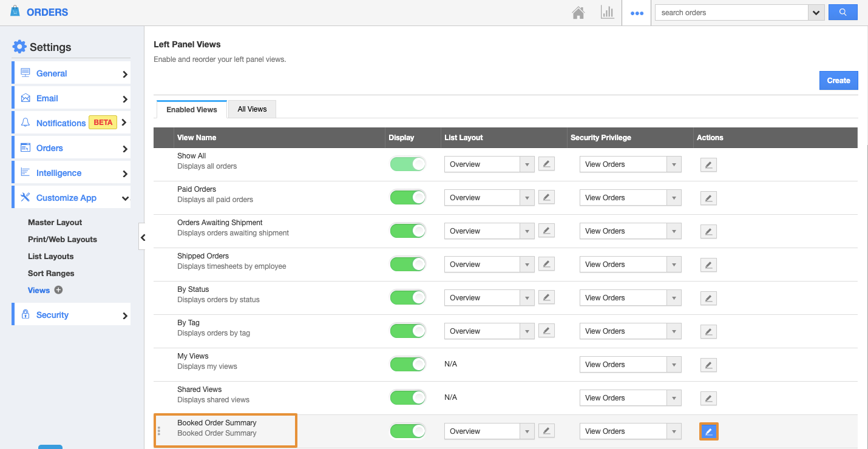Edit the Booked Order Summary view
This screenshot has width=868, height=449.
708,431
